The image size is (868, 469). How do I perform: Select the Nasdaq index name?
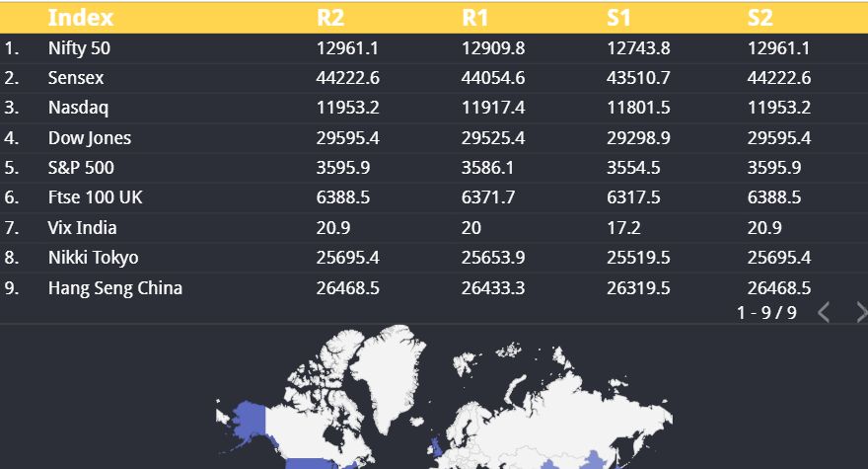coord(78,108)
